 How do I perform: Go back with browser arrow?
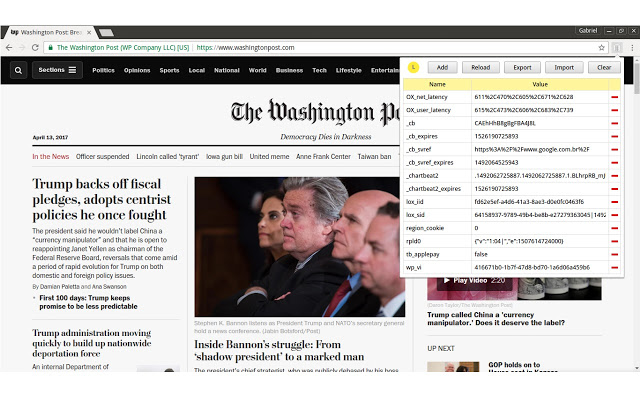coord(9,48)
